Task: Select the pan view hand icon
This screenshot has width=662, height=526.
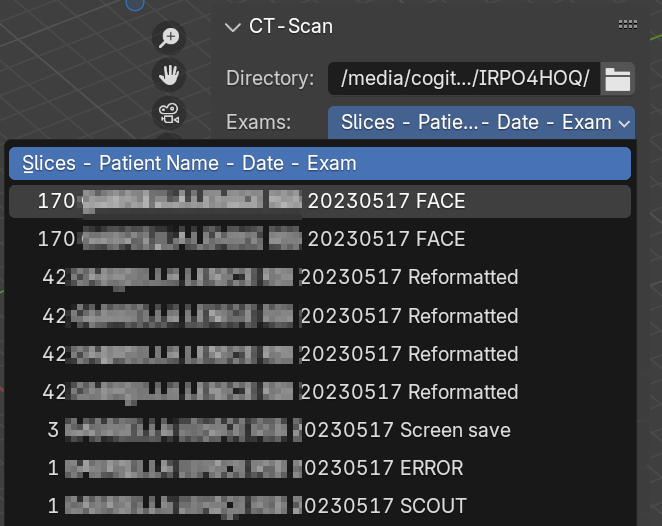Action: [x=169, y=75]
